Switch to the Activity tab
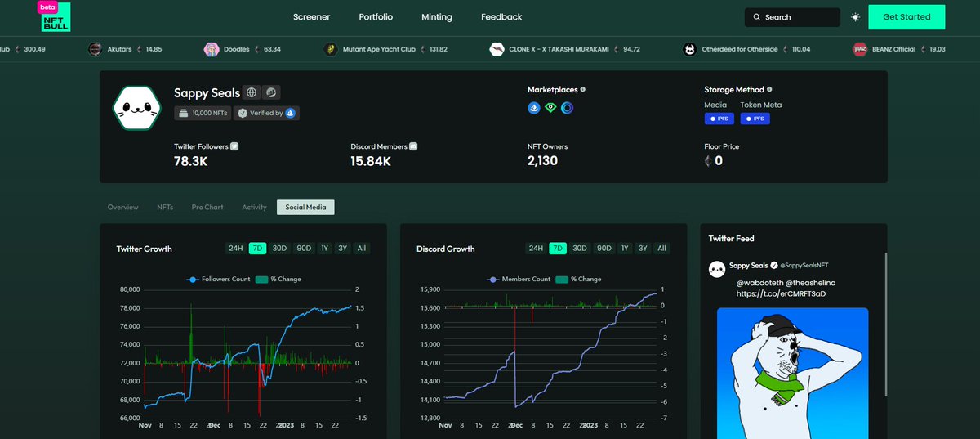 pyautogui.click(x=254, y=208)
